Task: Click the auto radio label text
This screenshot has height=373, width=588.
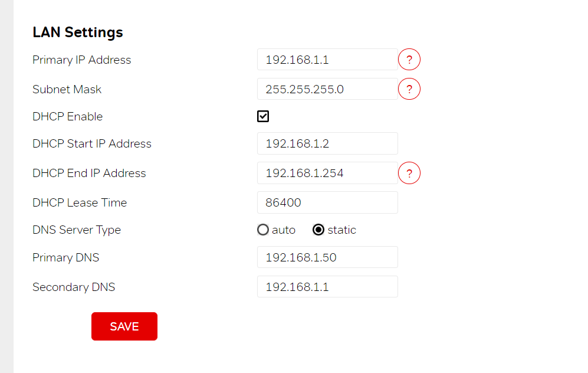Action: pyautogui.click(x=284, y=230)
